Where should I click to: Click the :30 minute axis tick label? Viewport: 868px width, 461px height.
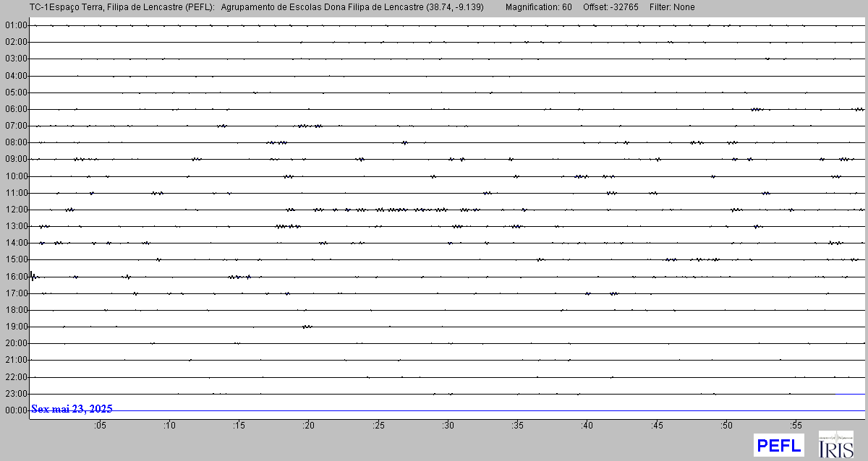pos(448,426)
